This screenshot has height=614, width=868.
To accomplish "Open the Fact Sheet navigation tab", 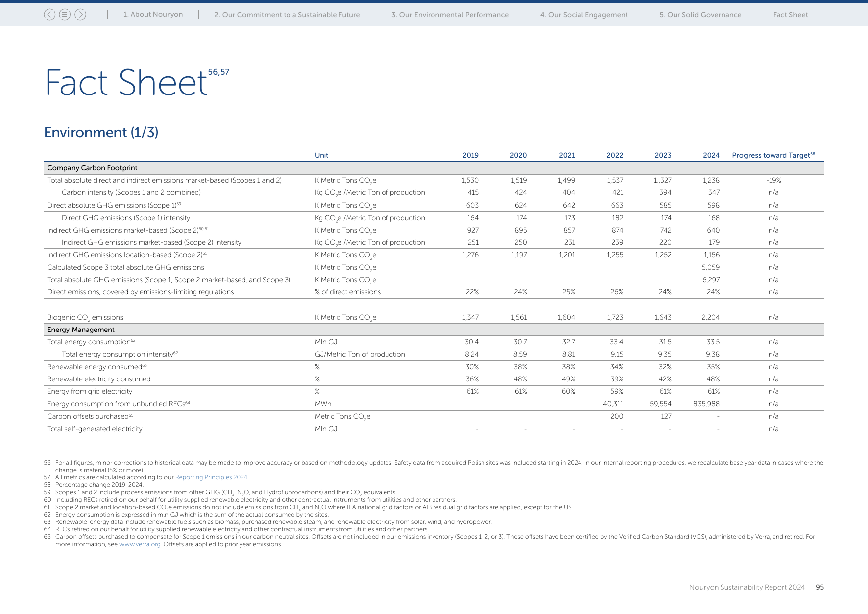I will [x=790, y=15].
